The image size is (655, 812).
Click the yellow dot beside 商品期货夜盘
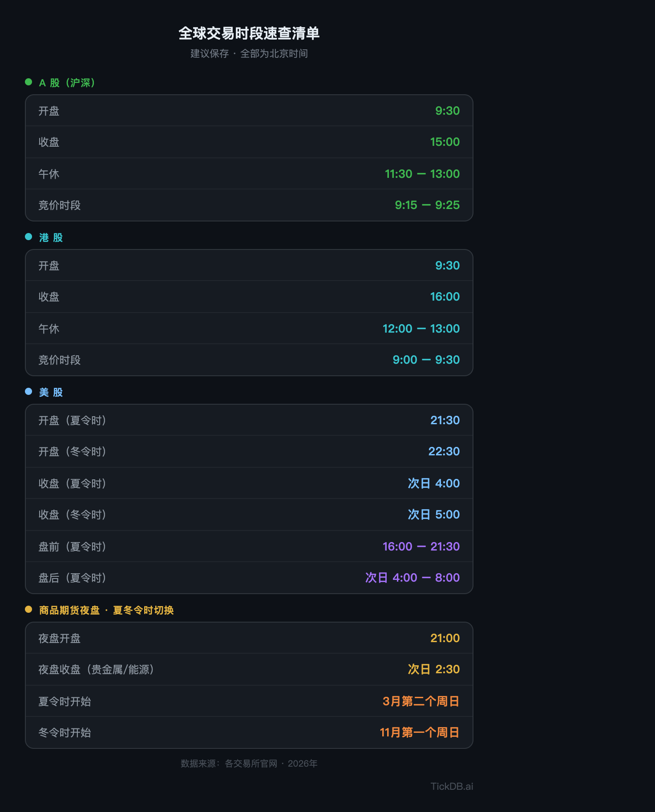(x=28, y=609)
